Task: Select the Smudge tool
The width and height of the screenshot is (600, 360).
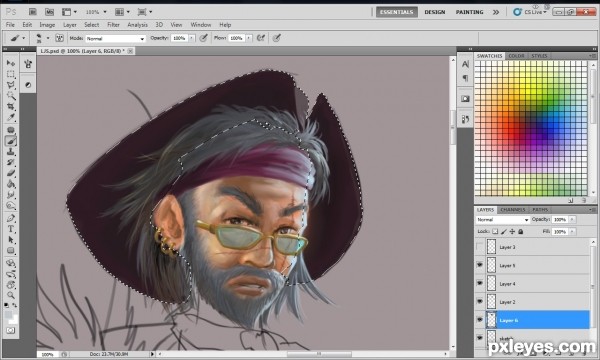Action: tap(11, 195)
